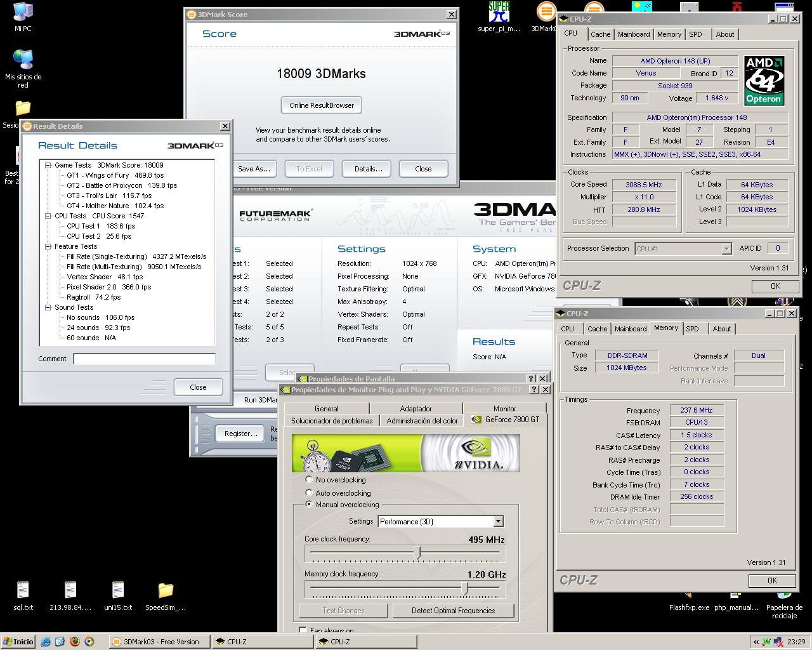
Task: Click the system tray clock 23:29
Action: [796, 642]
